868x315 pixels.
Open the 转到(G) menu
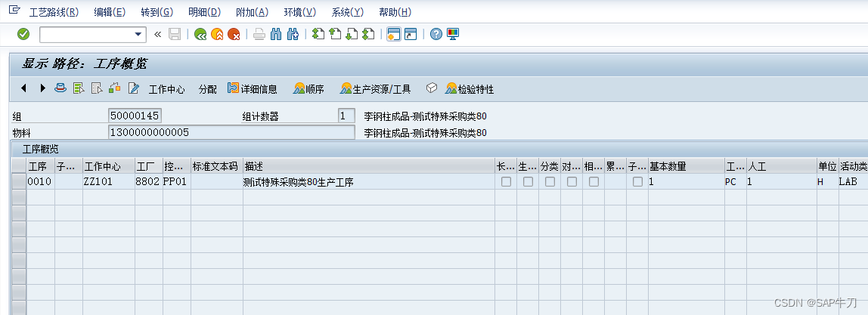[157, 12]
